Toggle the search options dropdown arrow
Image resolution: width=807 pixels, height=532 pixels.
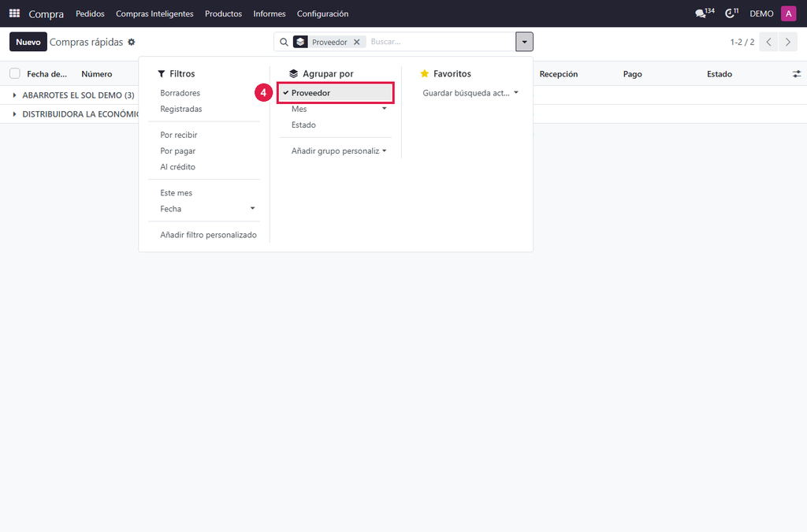[x=524, y=43]
